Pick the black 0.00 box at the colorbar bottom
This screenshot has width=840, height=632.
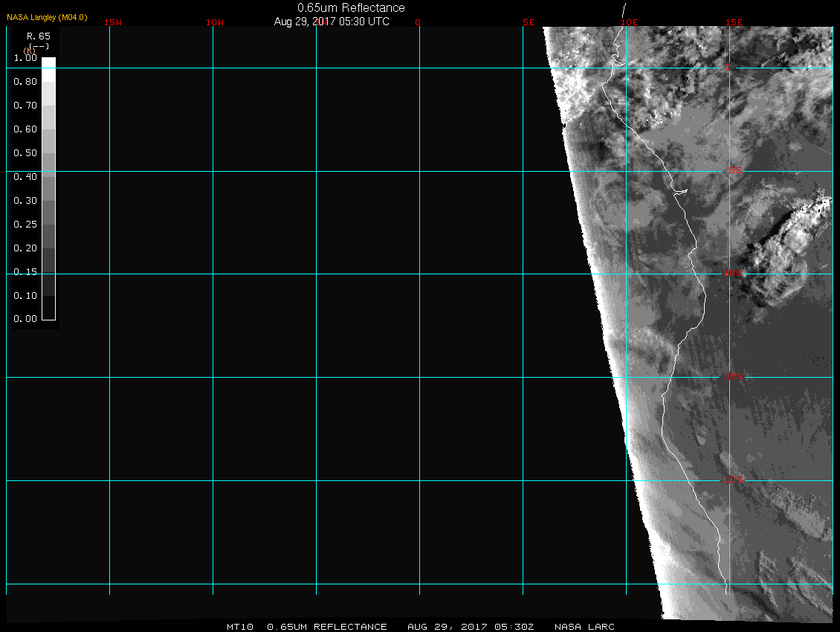(x=48, y=313)
